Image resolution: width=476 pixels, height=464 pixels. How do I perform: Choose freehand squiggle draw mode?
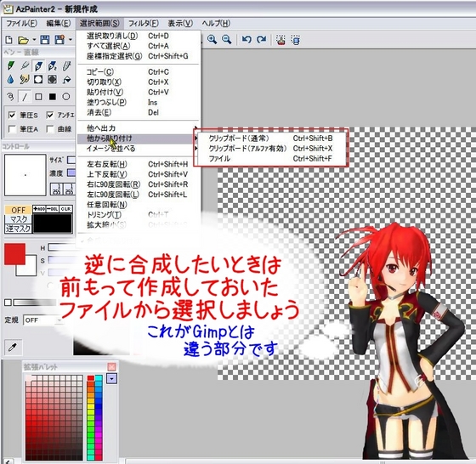10,97
